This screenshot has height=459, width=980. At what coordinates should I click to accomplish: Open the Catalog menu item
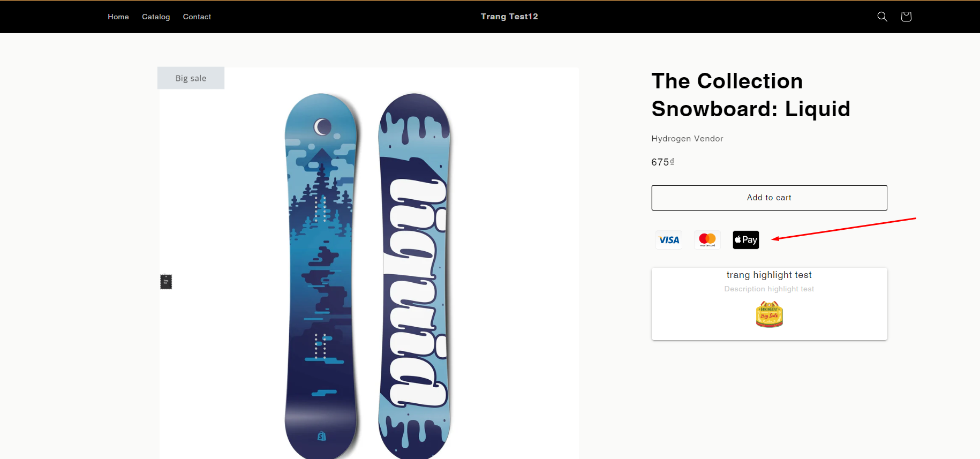coord(156,17)
